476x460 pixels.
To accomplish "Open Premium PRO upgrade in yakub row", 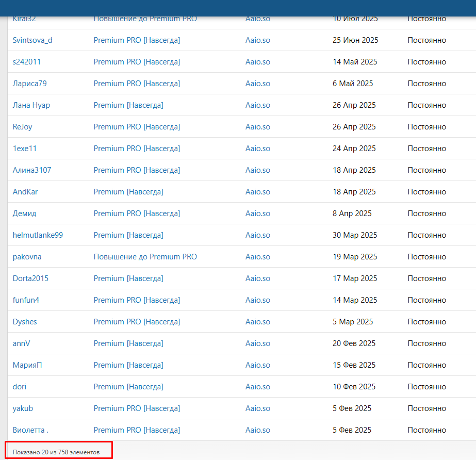I will [x=137, y=408].
